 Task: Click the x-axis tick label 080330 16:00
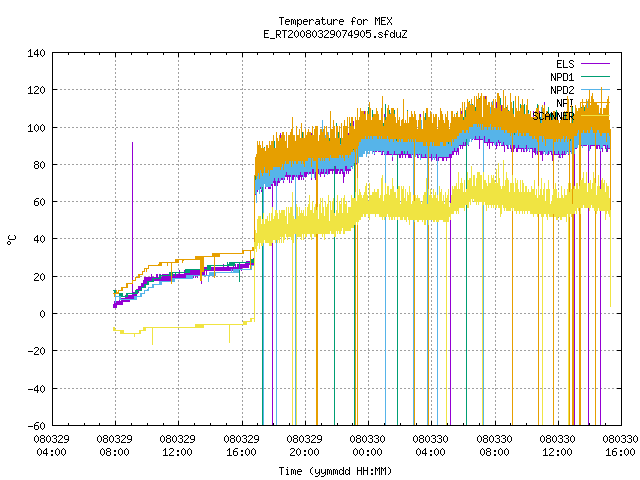pos(620,446)
